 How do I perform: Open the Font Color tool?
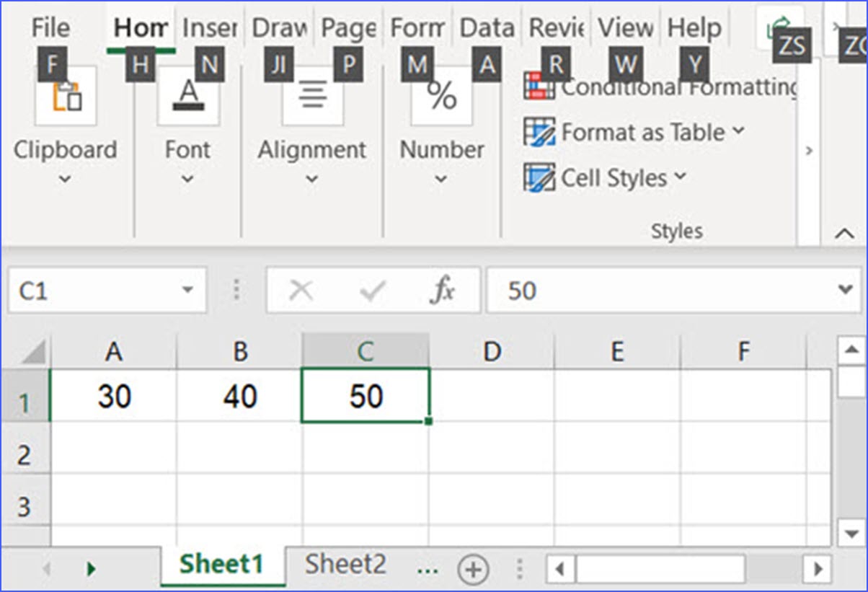click(189, 90)
